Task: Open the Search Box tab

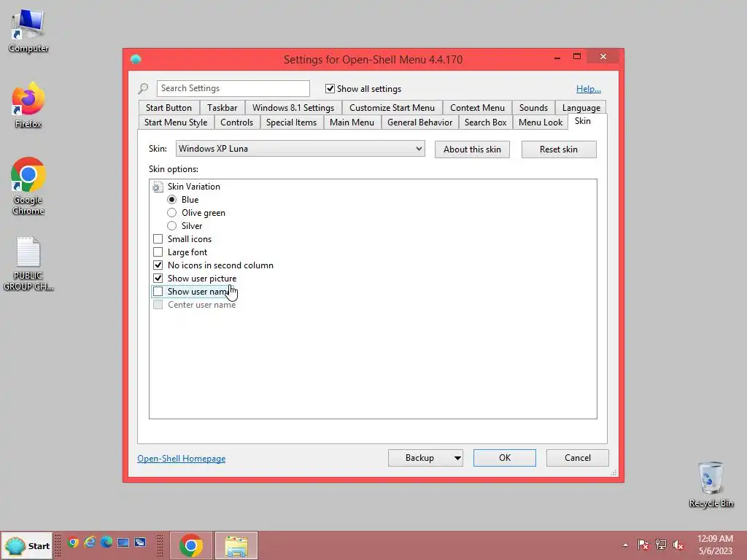Action: click(485, 122)
